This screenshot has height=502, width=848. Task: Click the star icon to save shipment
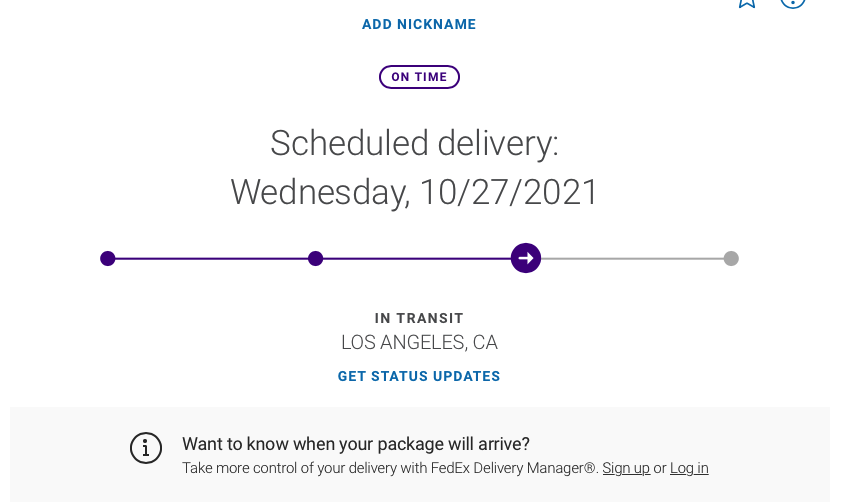point(746,2)
